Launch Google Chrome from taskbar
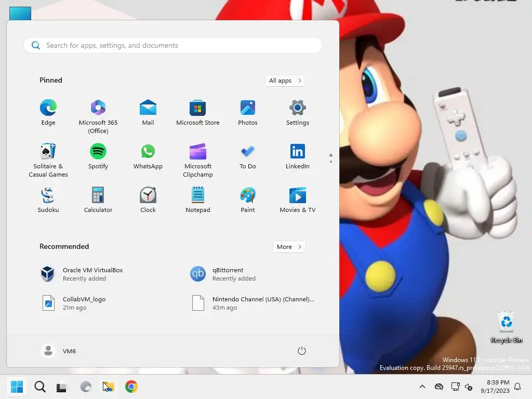532x399 pixels. (131, 387)
